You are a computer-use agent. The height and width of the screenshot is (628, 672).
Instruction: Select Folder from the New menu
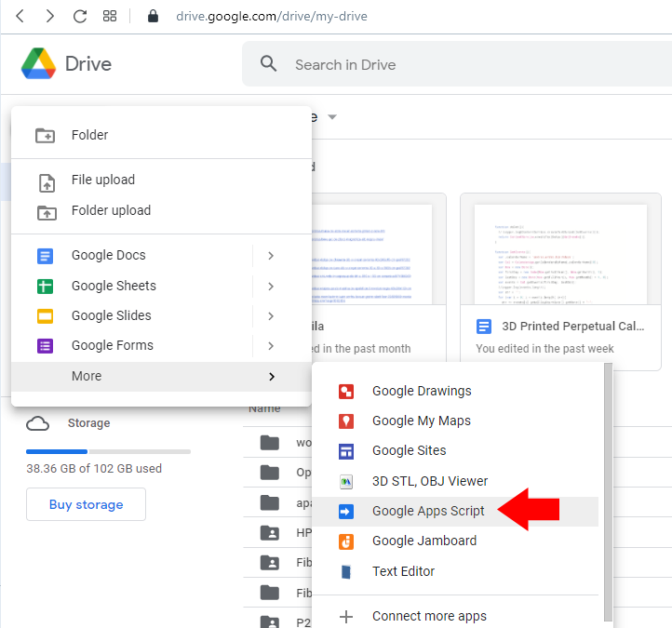click(x=161, y=135)
